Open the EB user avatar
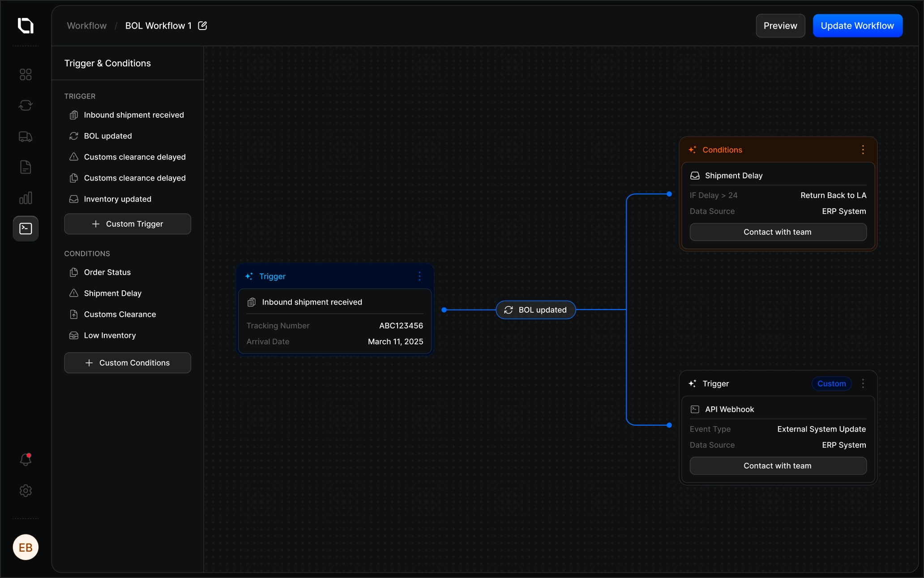Image resolution: width=924 pixels, height=578 pixels. coord(26,547)
